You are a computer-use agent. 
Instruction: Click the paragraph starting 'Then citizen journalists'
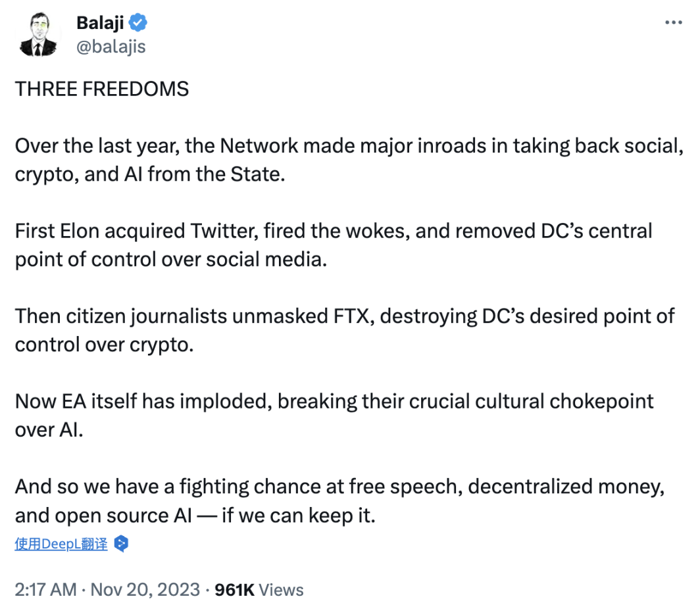(x=345, y=330)
